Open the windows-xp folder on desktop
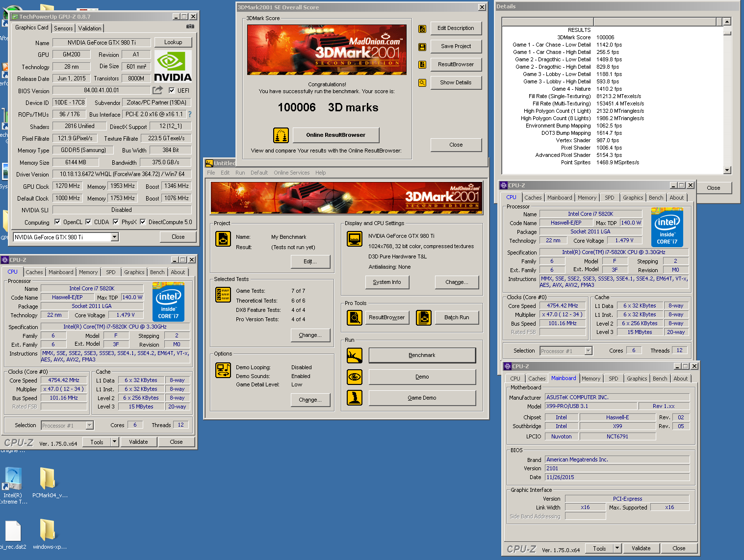Viewport: 744px width, 560px height. [48, 535]
